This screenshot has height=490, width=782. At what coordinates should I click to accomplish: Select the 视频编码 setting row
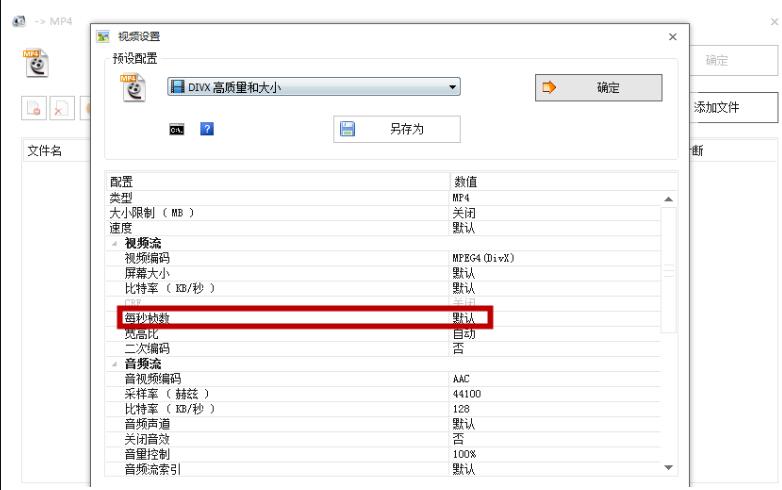280,258
